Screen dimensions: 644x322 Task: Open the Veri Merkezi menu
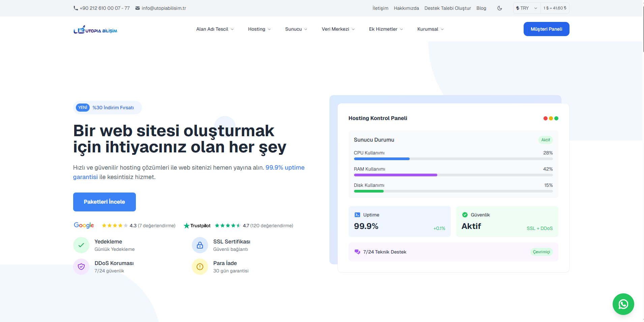click(338, 29)
